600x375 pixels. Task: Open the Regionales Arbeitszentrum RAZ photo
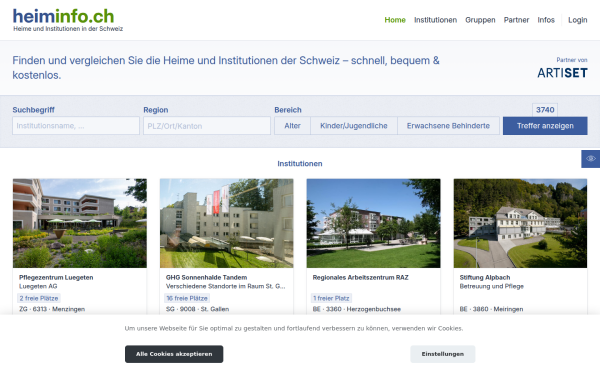click(x=373, y=223)
